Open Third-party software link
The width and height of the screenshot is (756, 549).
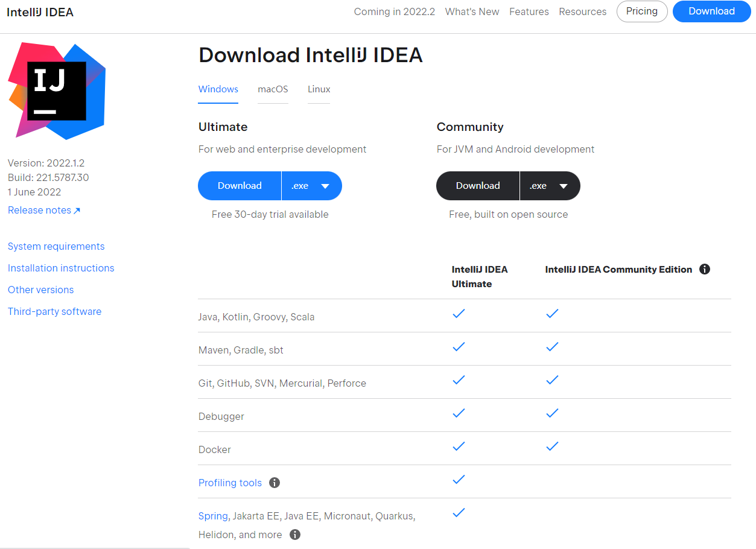(55, 311)
